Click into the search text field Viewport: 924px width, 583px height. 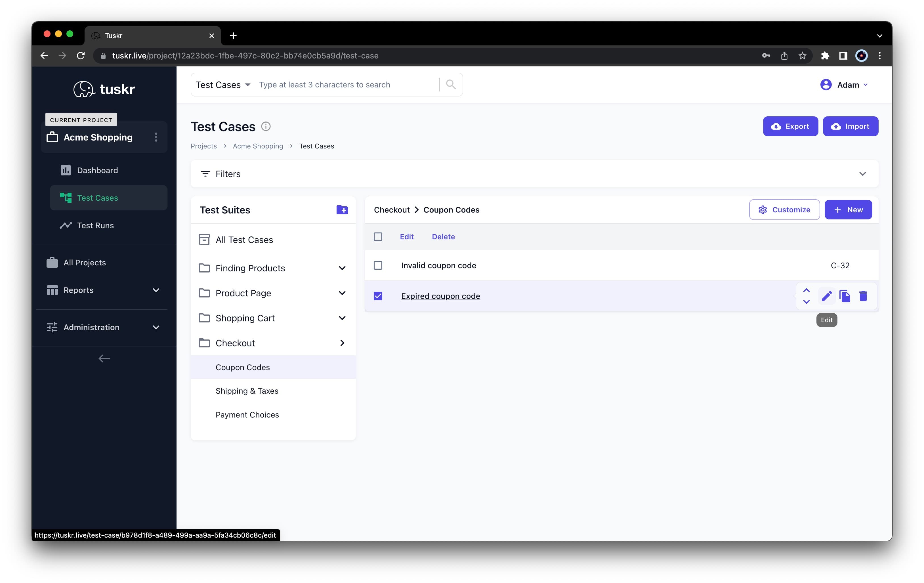coord(345,84)
